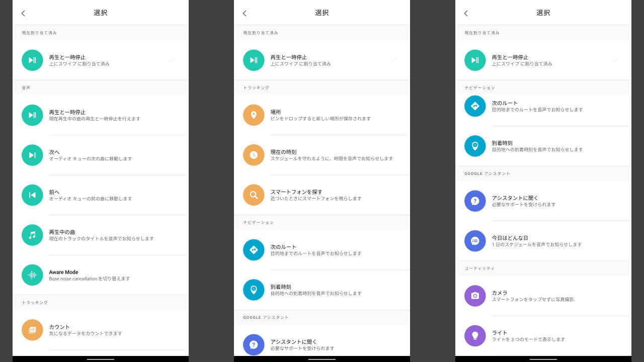This screenshot has width=644, height=362.
Task: Tap the Aware Mode waveform icon
Action: point(32,275)
